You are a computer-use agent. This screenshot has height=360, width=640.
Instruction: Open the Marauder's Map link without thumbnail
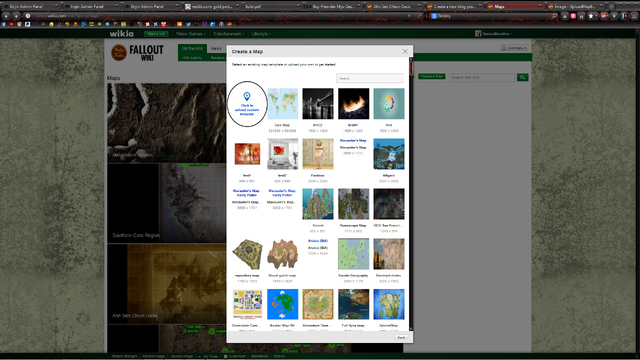click(353, 140)
